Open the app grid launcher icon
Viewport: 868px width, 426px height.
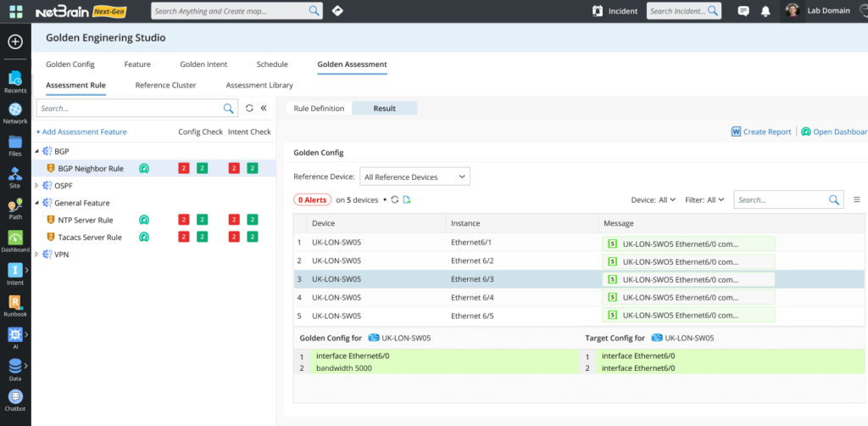pos(16,12)
